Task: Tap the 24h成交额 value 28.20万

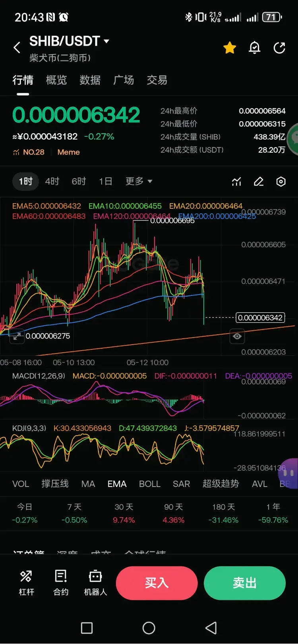Action: click(272, 150)
